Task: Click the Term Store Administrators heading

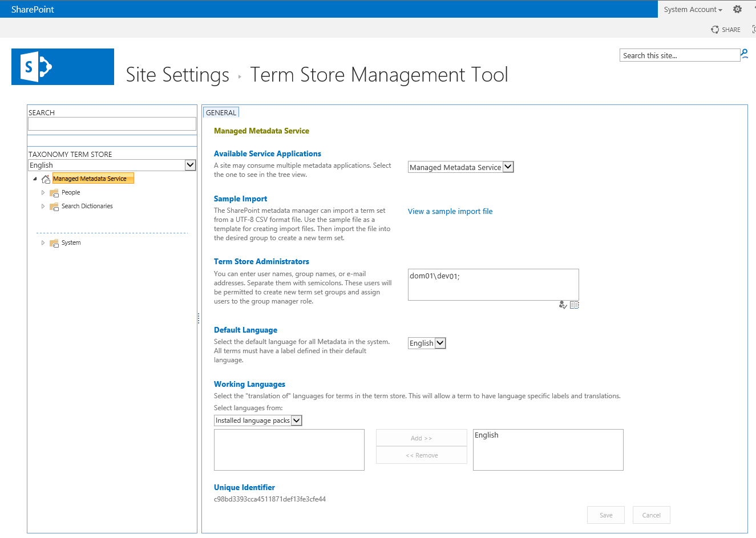Action: pos(261,262)
